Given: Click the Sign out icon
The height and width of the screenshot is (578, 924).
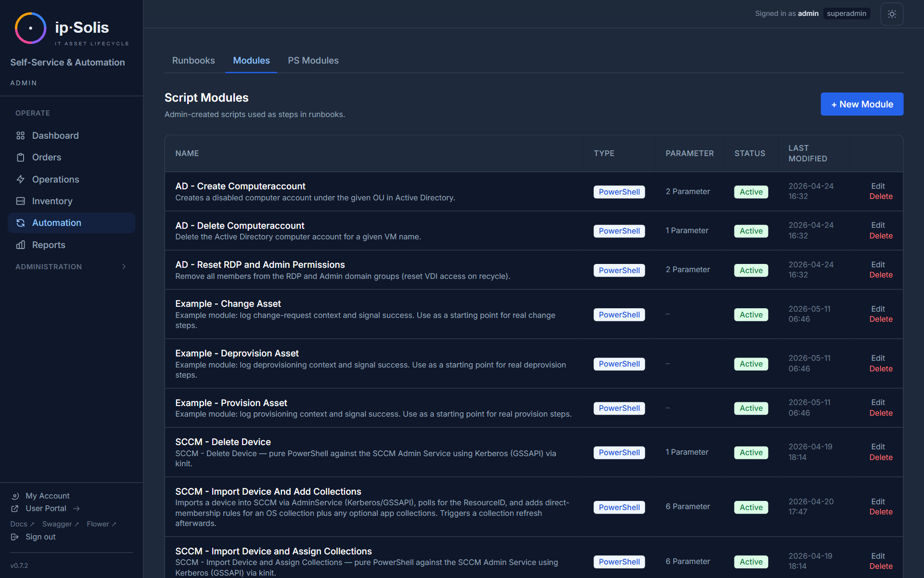Looking at the screenshot, I should [x=15, y=537].
